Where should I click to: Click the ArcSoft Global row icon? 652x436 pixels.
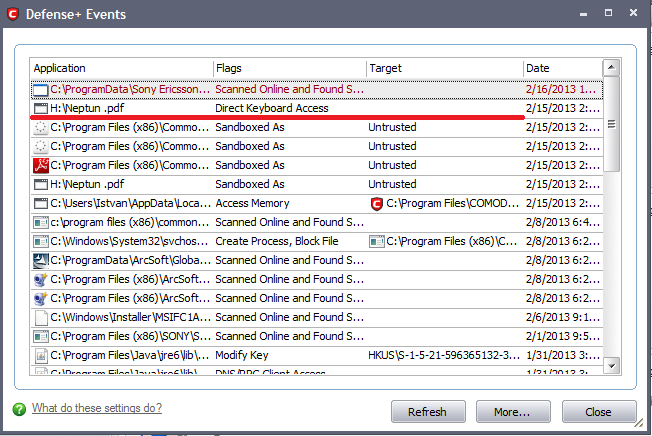[x=41, y=260]
